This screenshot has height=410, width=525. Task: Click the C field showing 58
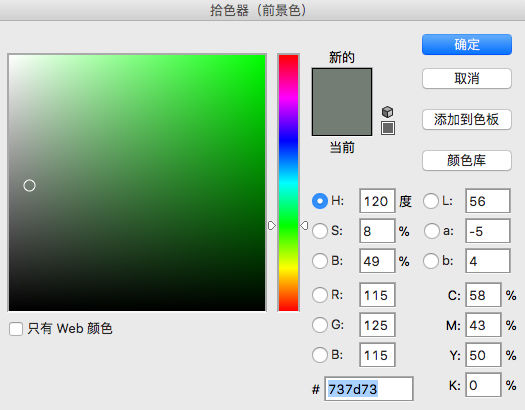[483, 295]
